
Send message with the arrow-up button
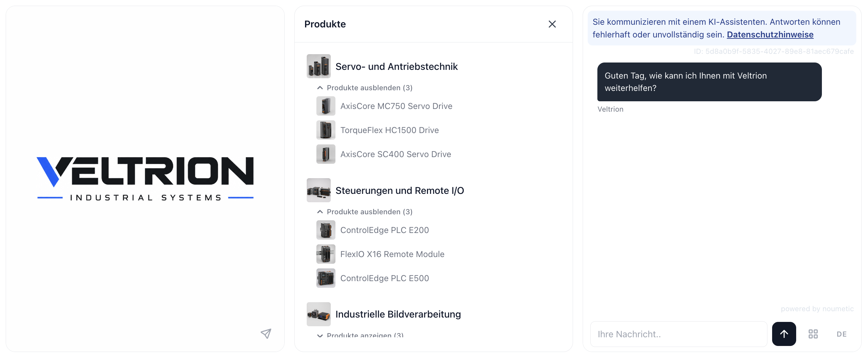click(784, 334)
